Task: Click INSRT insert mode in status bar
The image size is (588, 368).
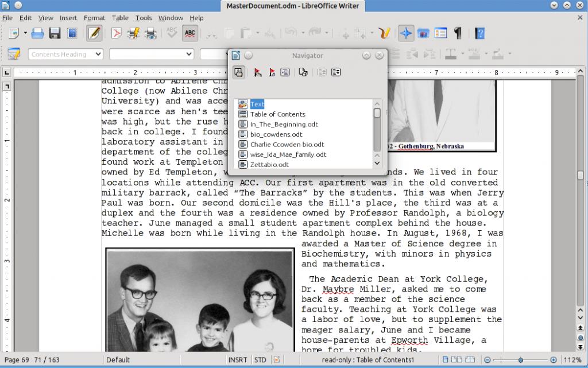Action: [237, 360]
